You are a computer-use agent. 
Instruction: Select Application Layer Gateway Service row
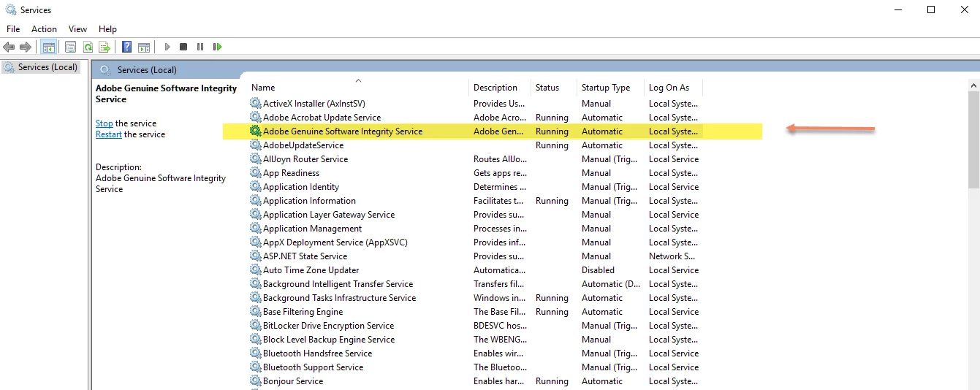475,215
